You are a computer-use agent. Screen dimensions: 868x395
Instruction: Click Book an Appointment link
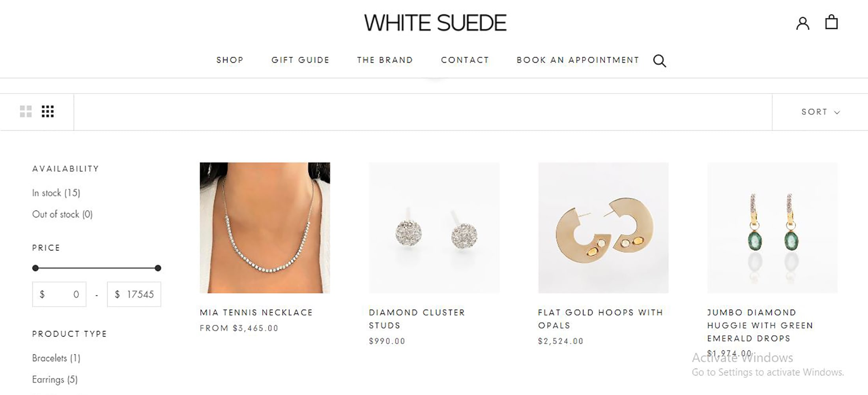click(578, 60)
